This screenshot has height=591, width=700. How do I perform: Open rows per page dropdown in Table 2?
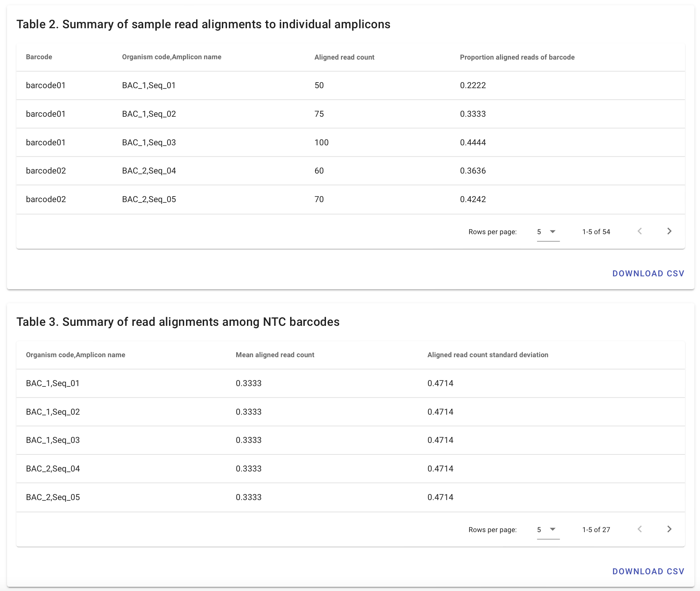point(548,232)
